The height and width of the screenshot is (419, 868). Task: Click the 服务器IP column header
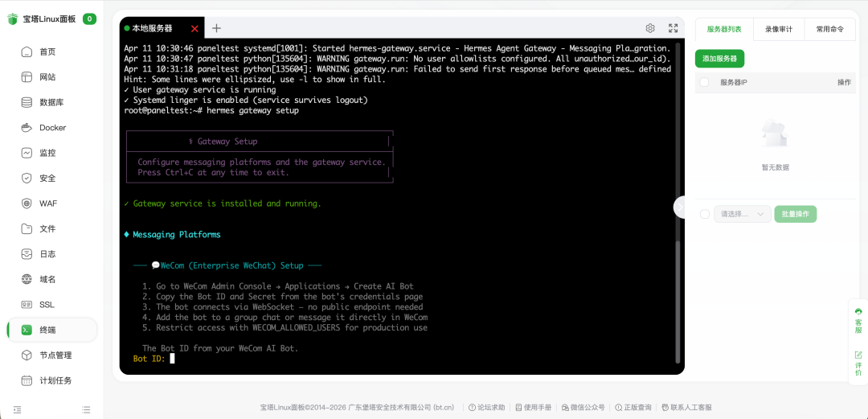point(734,82)
